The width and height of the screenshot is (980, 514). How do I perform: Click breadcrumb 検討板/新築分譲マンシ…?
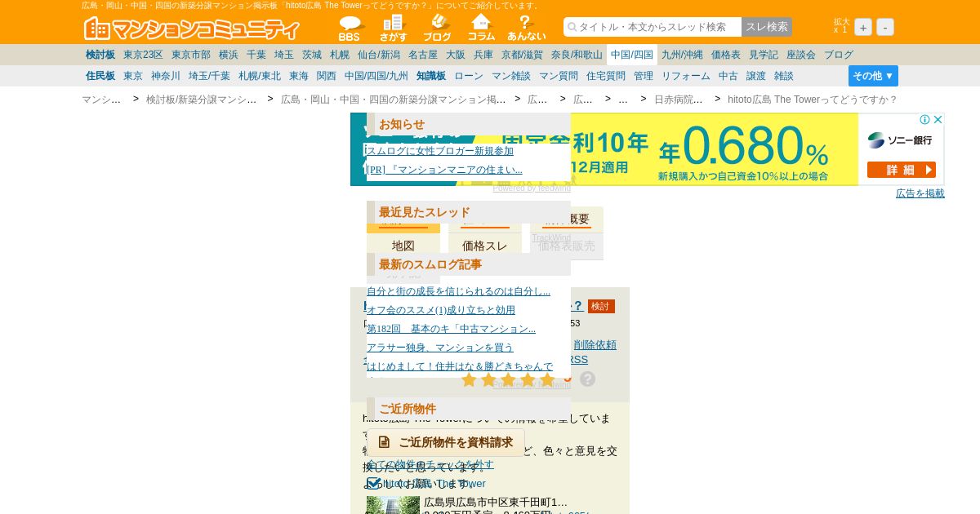point(202,100)
